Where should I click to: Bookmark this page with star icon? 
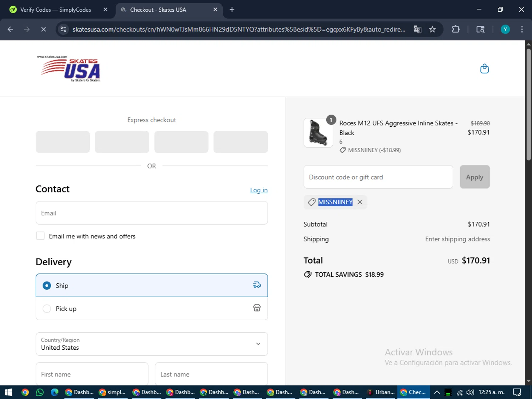coord(432,29)
